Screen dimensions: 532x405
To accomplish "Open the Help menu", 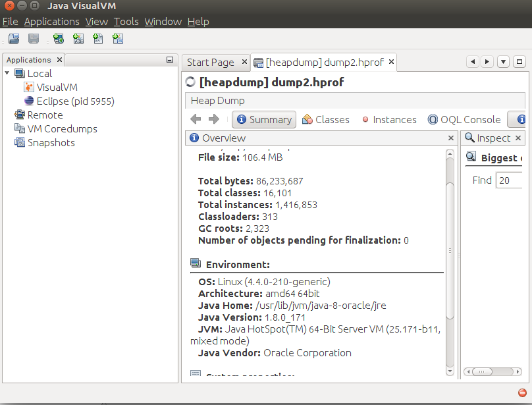I will [198, 22].
